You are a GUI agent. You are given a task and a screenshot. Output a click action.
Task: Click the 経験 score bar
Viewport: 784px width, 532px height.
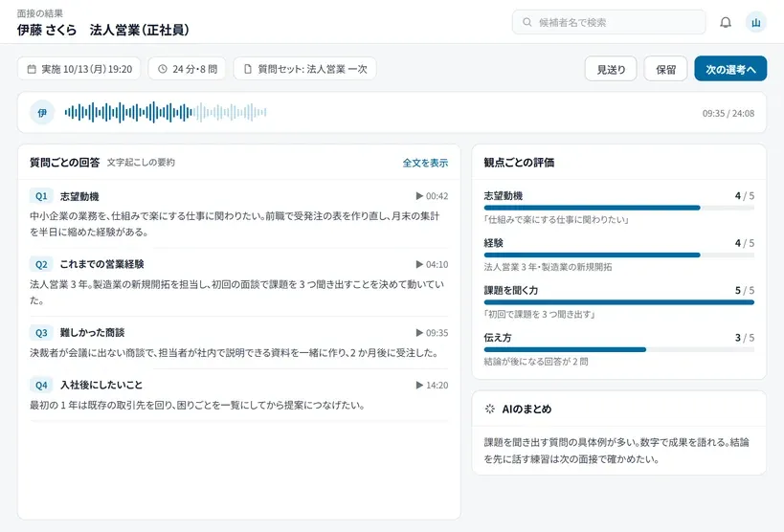pyautogui.click(x=619, y=255)
